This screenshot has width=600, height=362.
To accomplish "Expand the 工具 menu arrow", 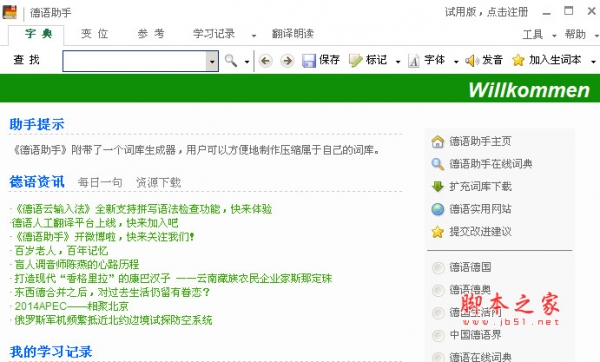I will 554,36.
